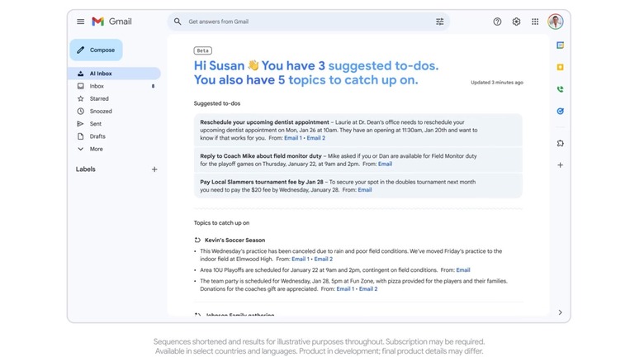
Task: Click the Labels heading in sidebar
Action: pos(85,169)
